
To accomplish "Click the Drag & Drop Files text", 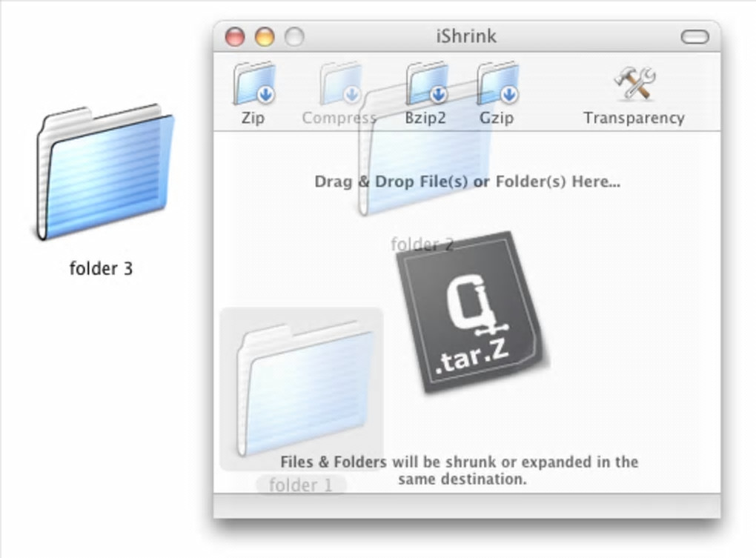I will pyautogui.click(x=467, y=182).
